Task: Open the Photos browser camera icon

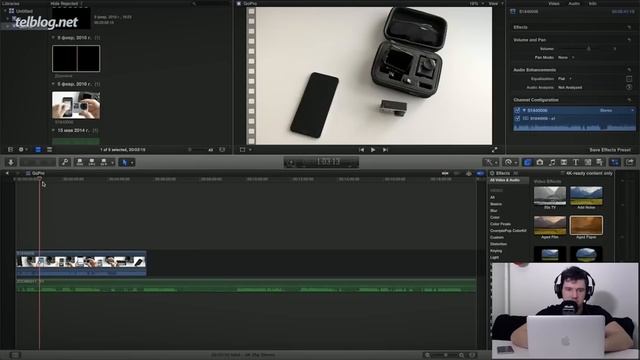Action: tap(540, 162)
